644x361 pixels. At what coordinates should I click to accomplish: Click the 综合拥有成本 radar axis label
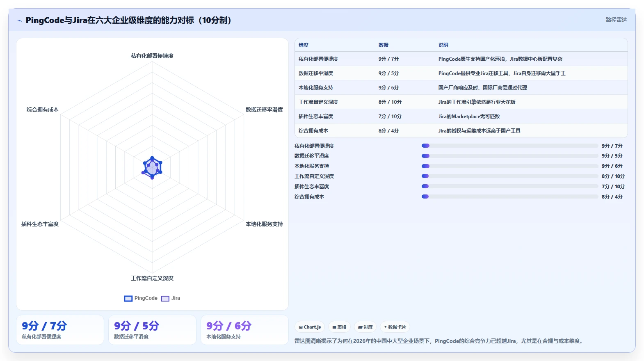click(x=43, y=110)
